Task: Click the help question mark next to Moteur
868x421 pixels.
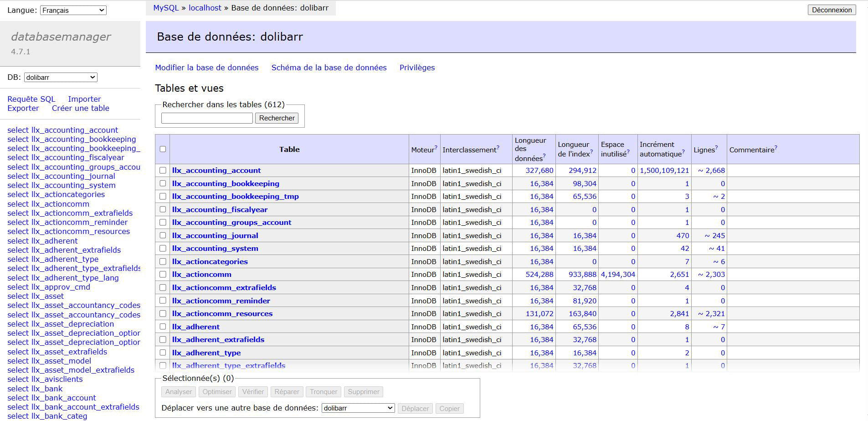Action: (436, 147)
